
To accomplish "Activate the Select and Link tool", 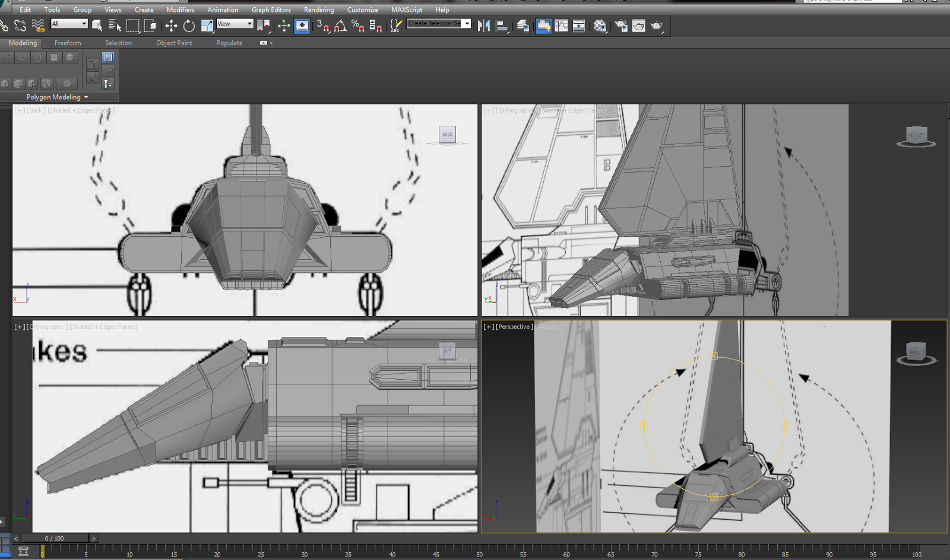I will pos(4,26).
